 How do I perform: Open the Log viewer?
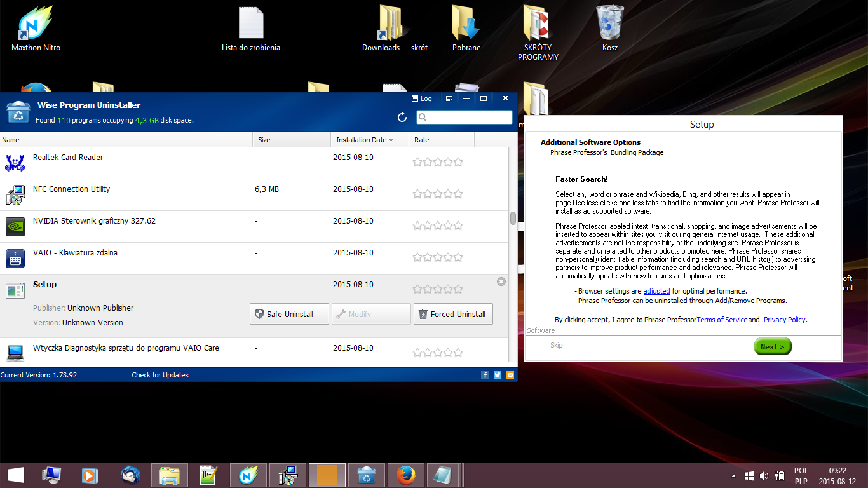coord(422,98)
